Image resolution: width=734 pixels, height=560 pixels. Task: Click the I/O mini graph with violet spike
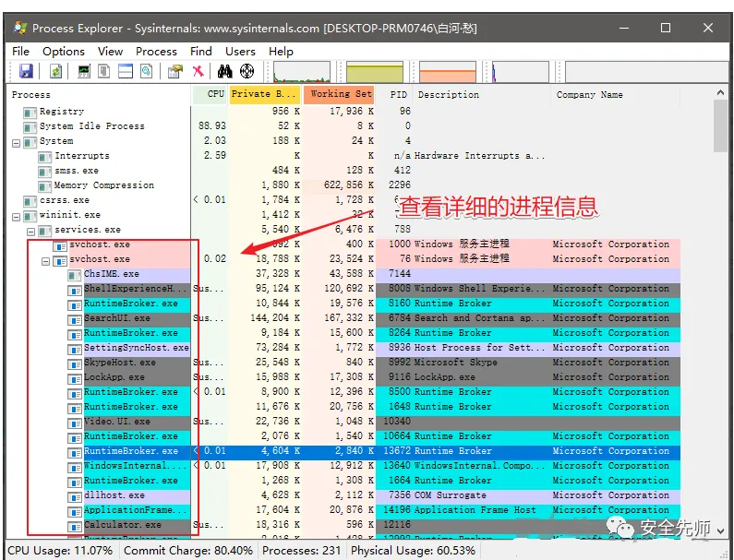point(521,72)
